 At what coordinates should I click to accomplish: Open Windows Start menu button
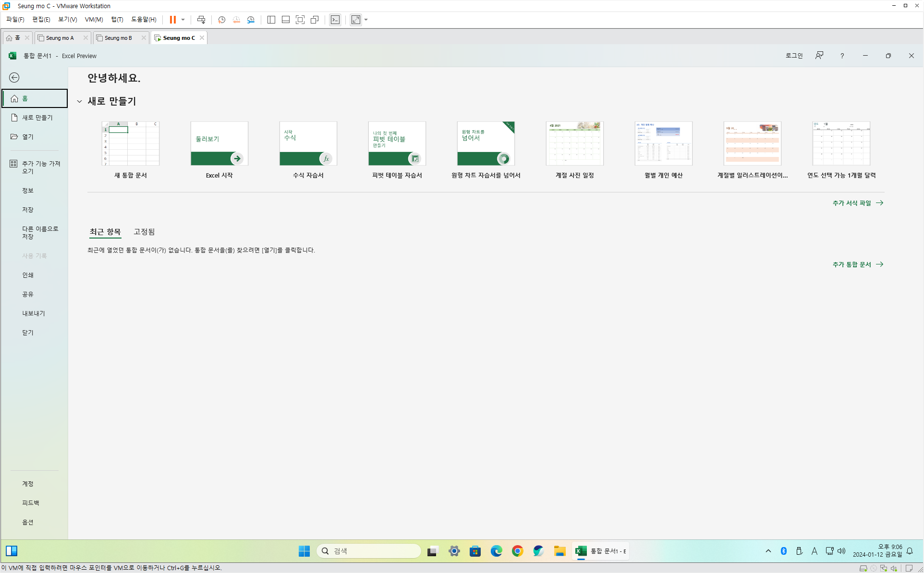(x=304, y=551)
